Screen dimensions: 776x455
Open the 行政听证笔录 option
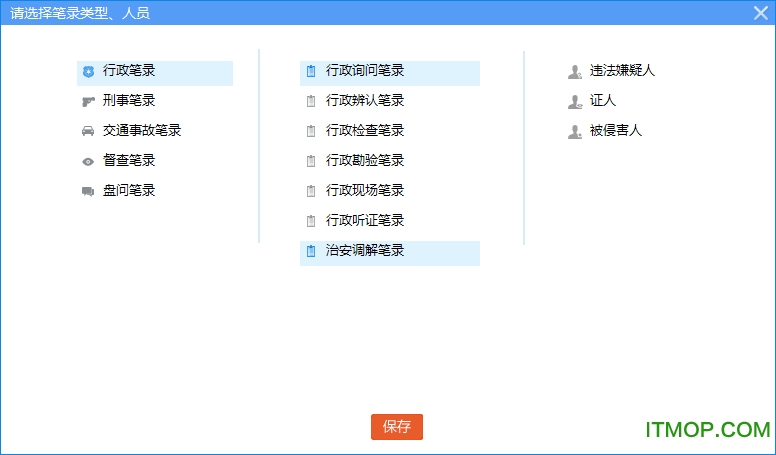coord(364,221)
